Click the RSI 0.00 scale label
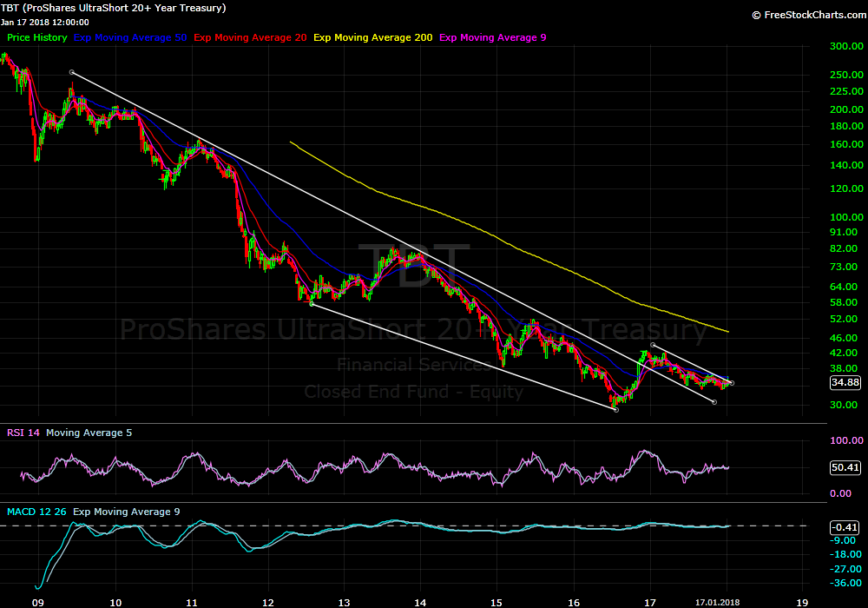 840,493
